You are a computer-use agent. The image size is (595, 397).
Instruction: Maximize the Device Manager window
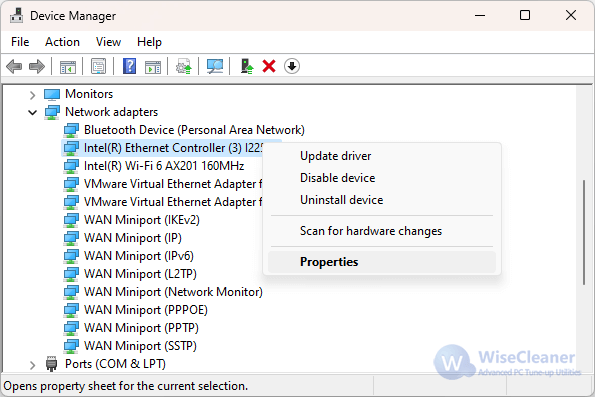coord(525,16)
